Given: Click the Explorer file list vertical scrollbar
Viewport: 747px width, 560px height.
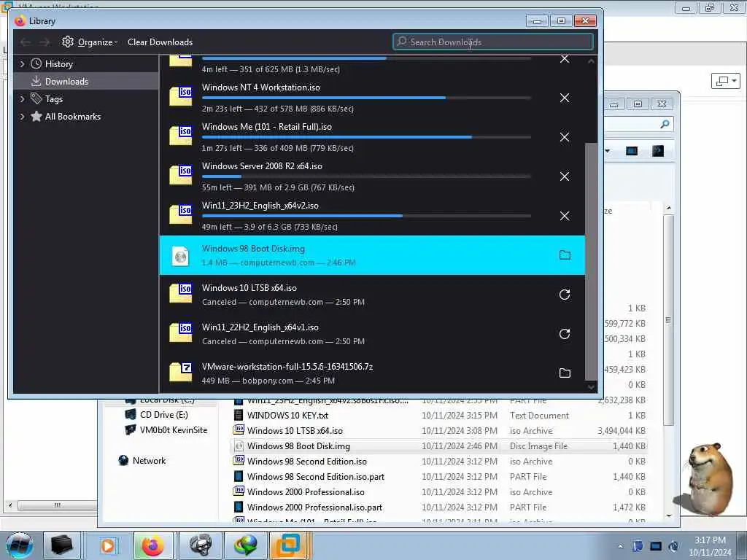Looking at the screenshot, I should [668, 320].
